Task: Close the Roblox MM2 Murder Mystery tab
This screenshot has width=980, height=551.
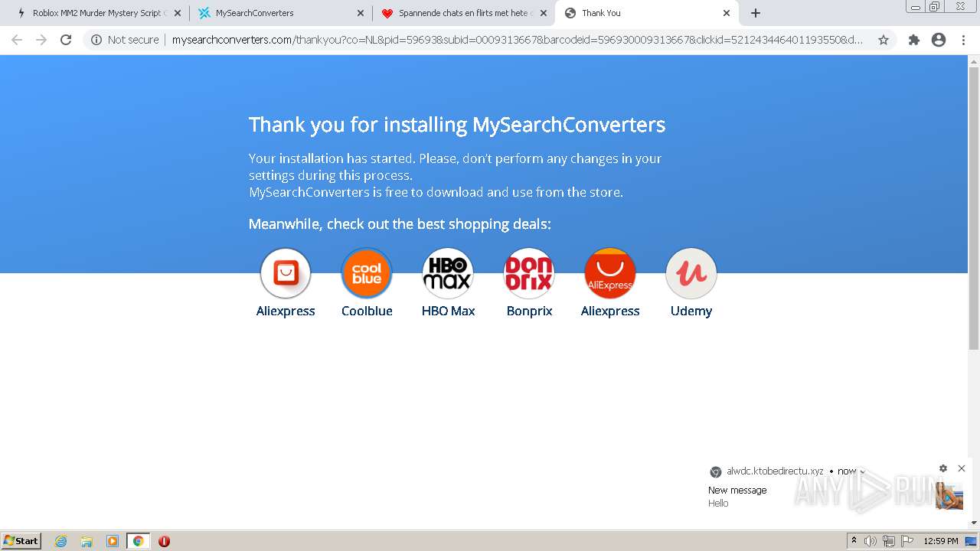Action: coord(178,13)
